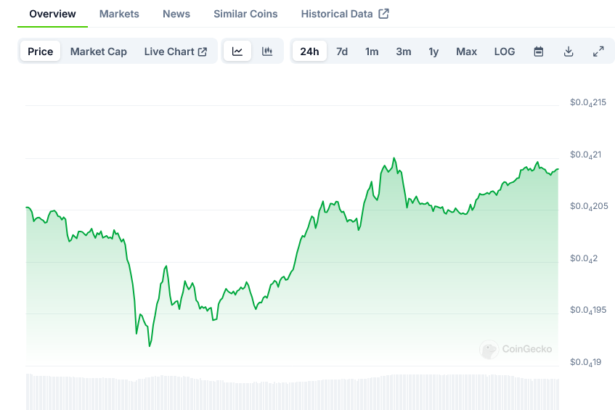
Task: Choose the Max time range
Action: click(x=466, y=52)
